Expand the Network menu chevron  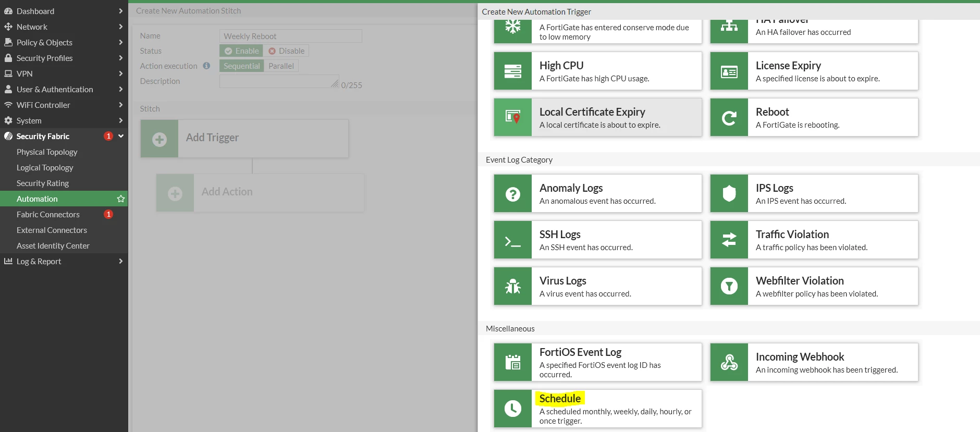pos(121,27)
